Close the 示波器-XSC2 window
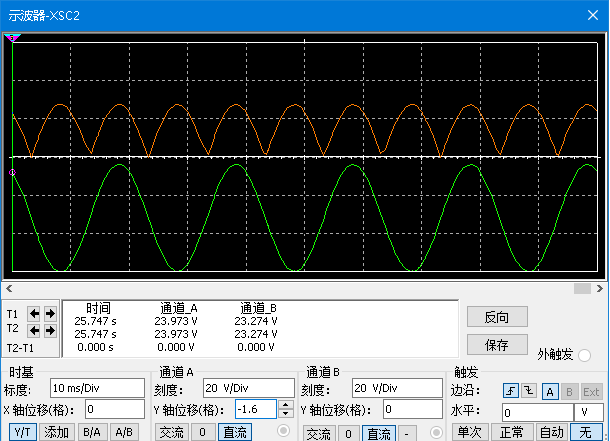Screen dimensions: 610x441 (592, 15)
